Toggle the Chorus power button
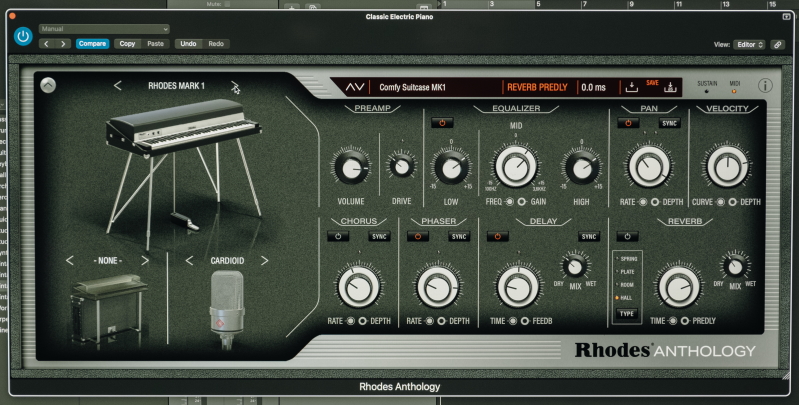This screenshot has width=799, height=405. pos(338,237)
